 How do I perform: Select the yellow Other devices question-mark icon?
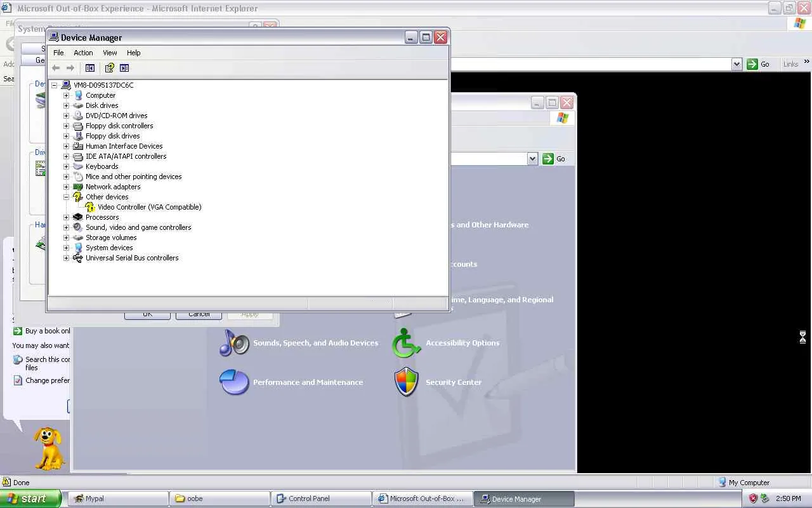point(78,197)
